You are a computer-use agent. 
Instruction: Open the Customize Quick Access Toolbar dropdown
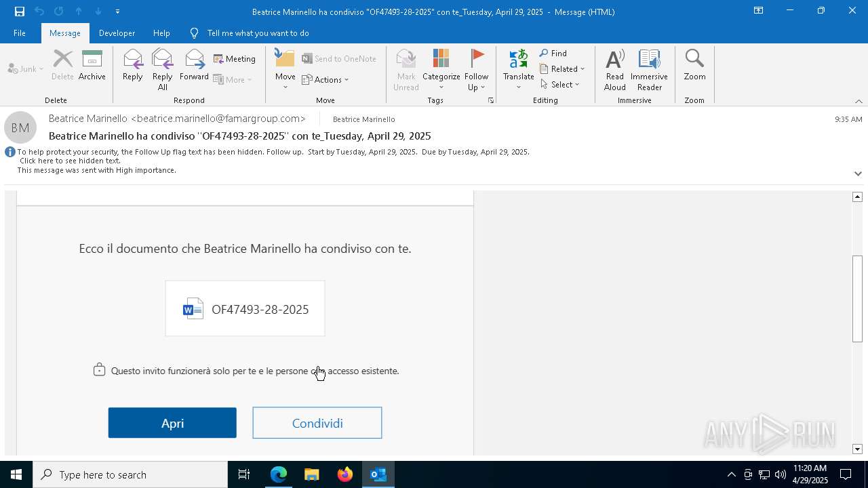coord(117,12)
